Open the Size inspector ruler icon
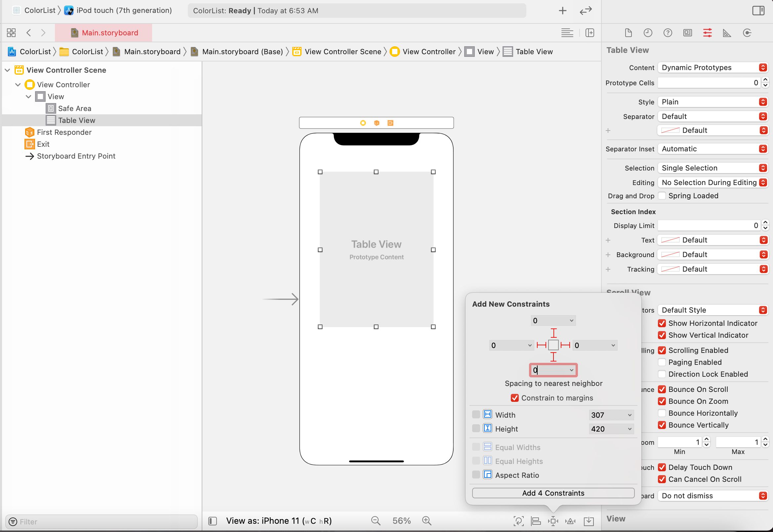 (x=727, y=33)
